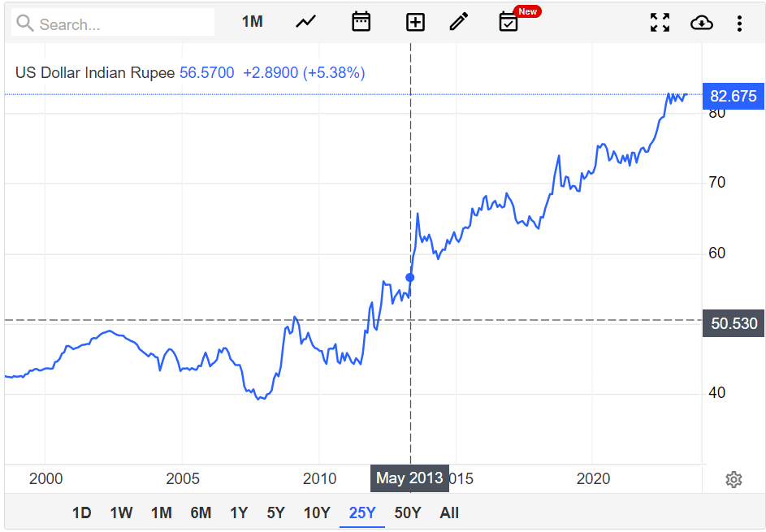Select the pencil drawing tool
This screenshot has width=766, height=532.
coord(459,22)
